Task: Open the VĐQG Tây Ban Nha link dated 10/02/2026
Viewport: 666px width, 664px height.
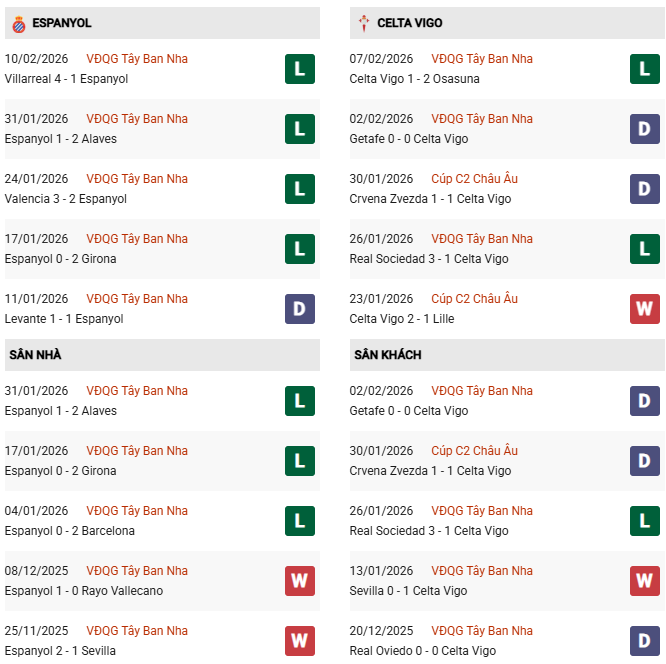Action: (137, 59)
